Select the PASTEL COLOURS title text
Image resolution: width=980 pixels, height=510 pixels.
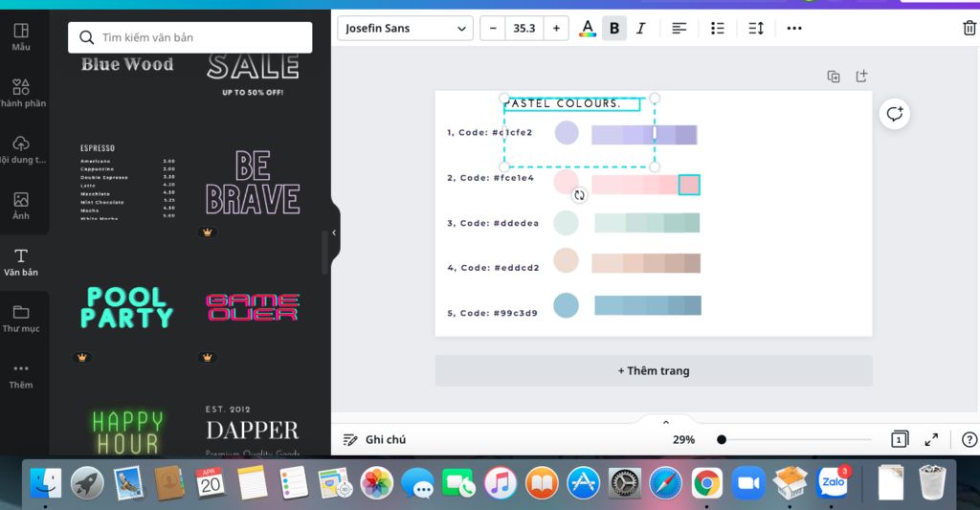click(x=564, y=103)
